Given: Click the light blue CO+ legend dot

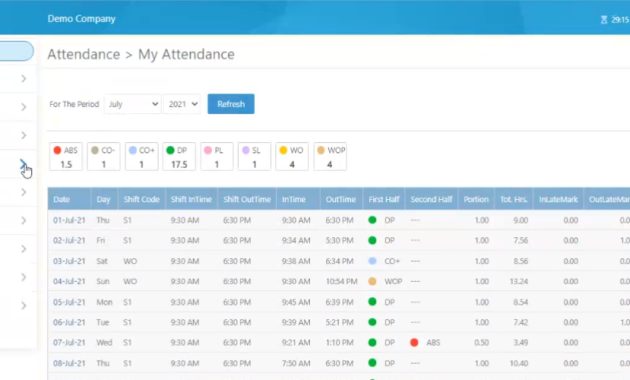Looking at the screenshot, I should click(x=133, y=150).
